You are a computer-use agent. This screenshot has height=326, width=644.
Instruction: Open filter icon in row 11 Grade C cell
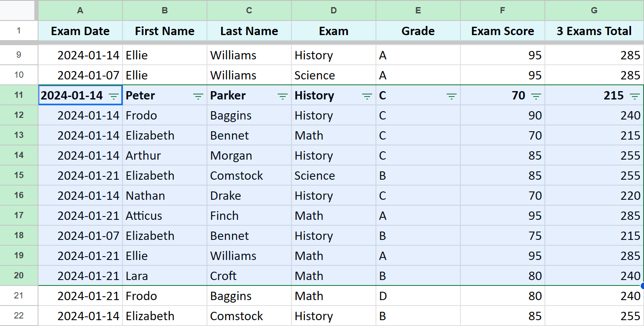(451, 96)
